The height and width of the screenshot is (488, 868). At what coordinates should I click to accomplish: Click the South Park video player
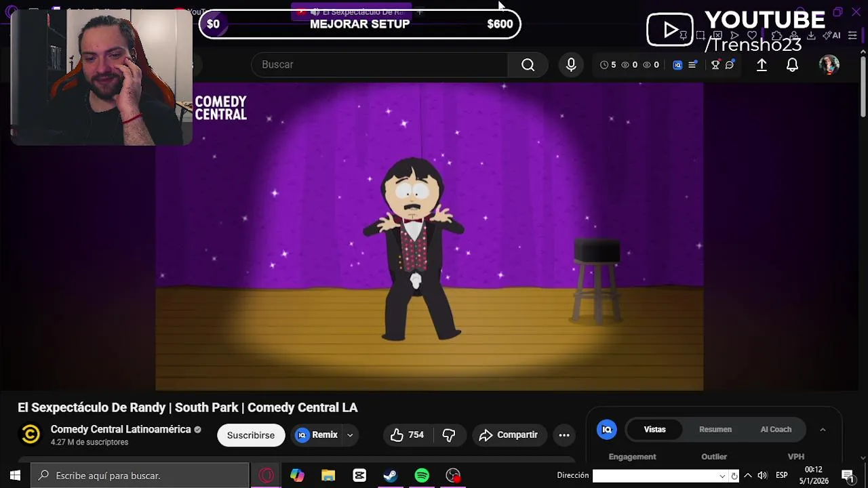[429, 237]
